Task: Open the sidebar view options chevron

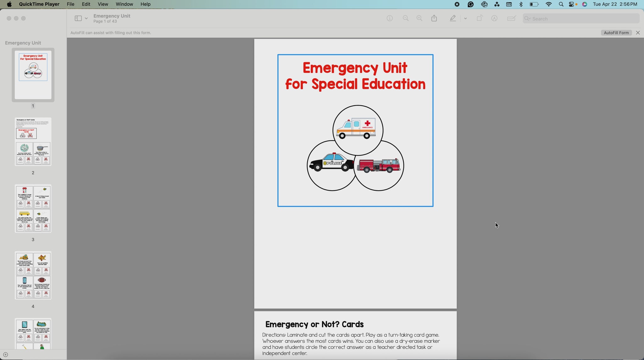Action: click(x=86, y=19)
